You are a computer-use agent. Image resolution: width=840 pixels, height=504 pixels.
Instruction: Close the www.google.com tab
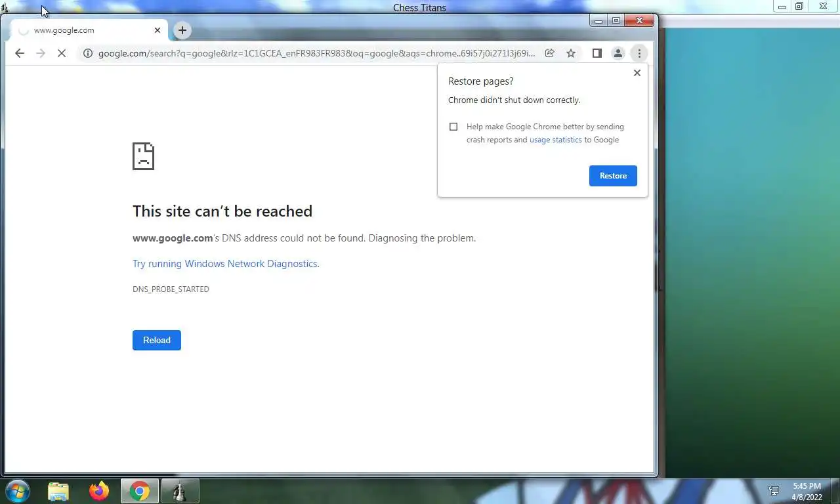(x=157, y=30)
